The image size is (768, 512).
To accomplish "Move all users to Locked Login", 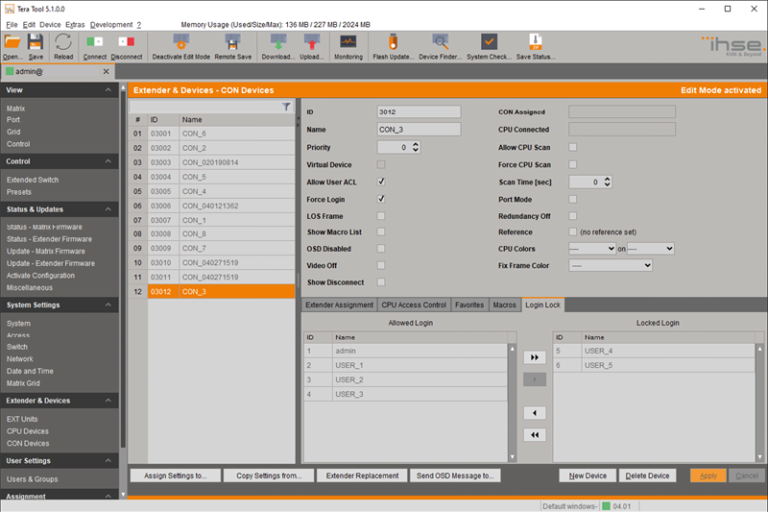I will [535, 357].
